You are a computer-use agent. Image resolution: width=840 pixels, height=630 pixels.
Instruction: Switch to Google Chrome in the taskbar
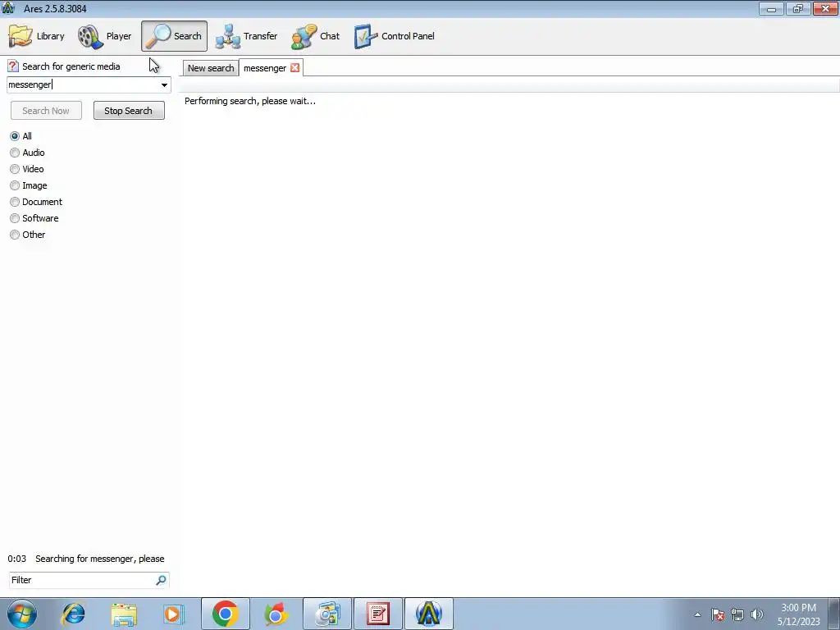(x=226, y=614)
